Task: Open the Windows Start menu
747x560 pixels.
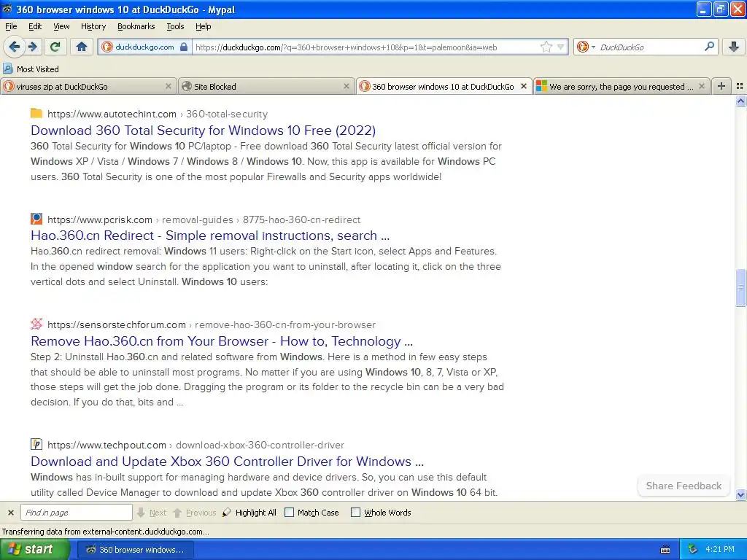Action: tap(35, 549)
